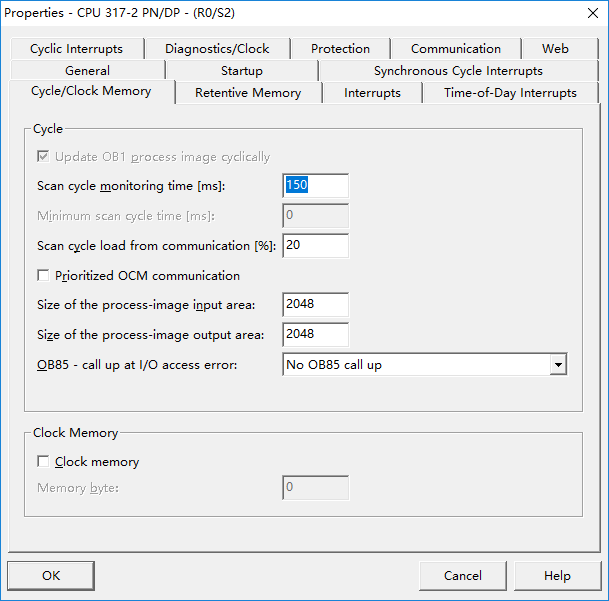Open the Web tab
Screen dimensions: 609x601
pyautogui.click(x=555, y=48)
